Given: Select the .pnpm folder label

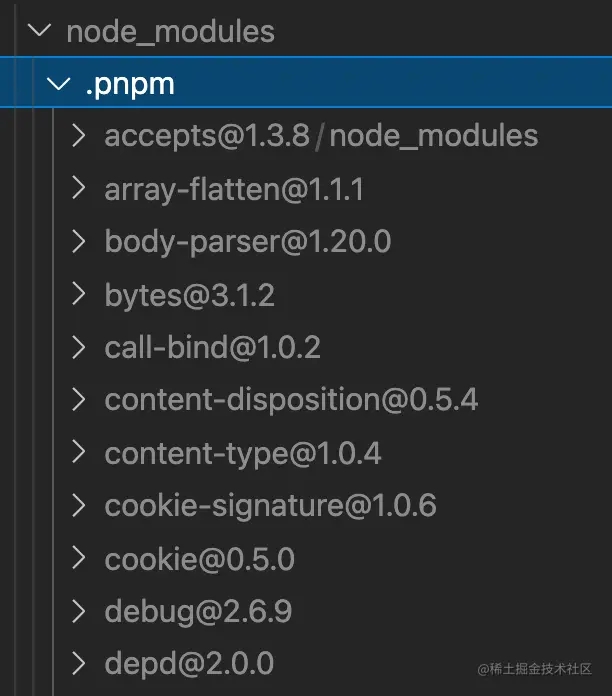Looking at the screenshot, I should pos(130,84).
